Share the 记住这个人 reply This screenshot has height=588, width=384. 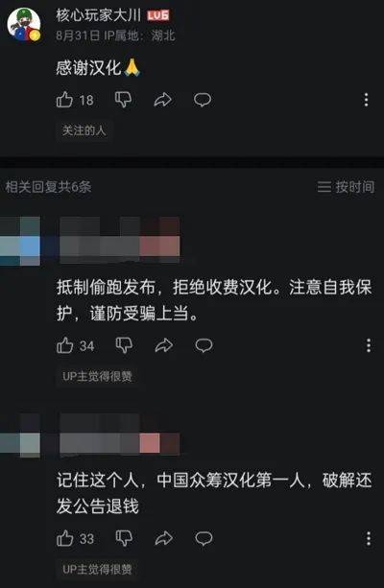164,538
